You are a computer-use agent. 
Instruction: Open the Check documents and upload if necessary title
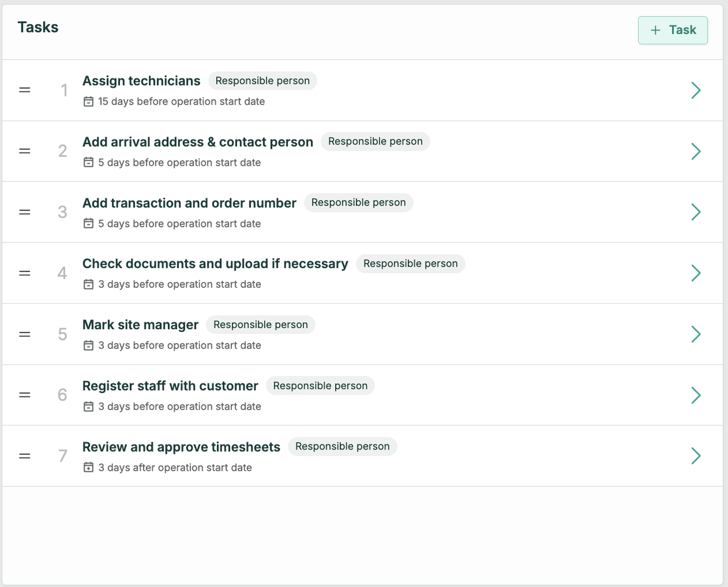(x=215, y=264)
